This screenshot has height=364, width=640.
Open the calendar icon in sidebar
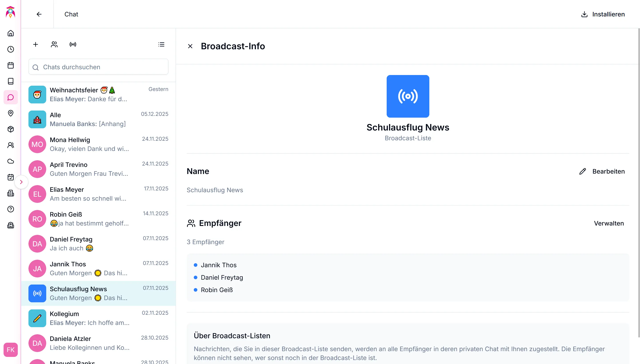(10, 65)
